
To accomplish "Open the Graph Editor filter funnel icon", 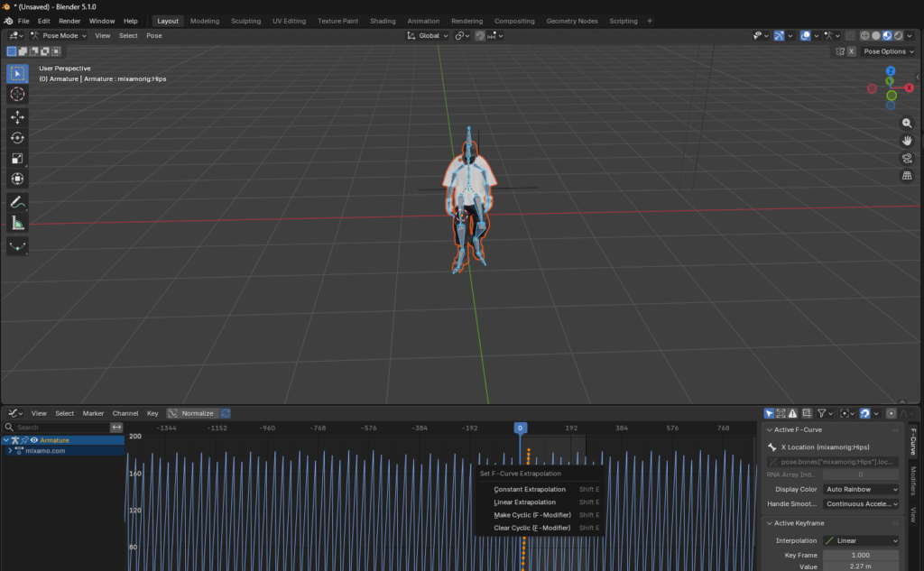I will [823, 412].
